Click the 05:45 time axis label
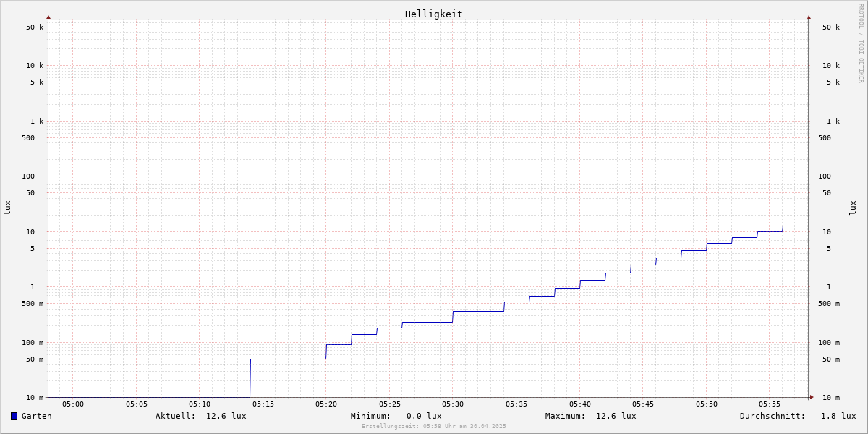 [643, 404]
